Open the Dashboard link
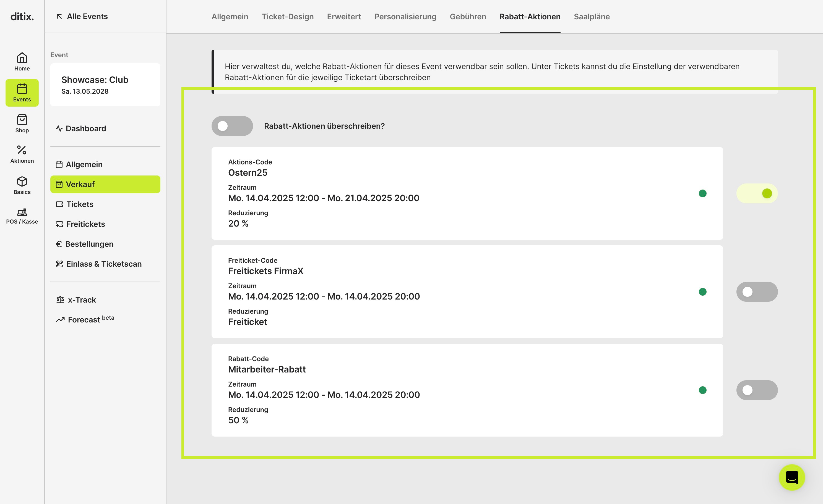Image resolution: width=823 pixels, height=504 pixels. (x=81, y=128)
